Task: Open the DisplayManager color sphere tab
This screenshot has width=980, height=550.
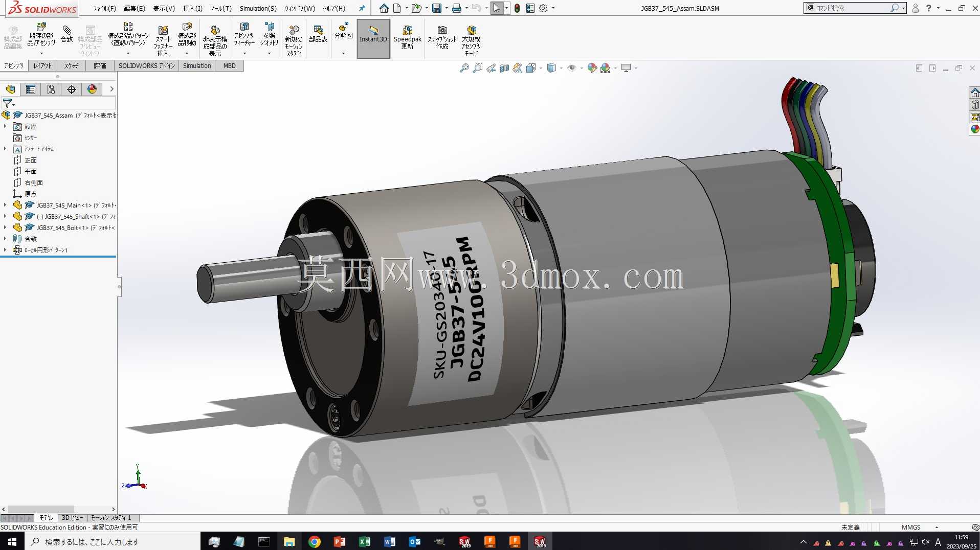Action: tap(92, 89)
